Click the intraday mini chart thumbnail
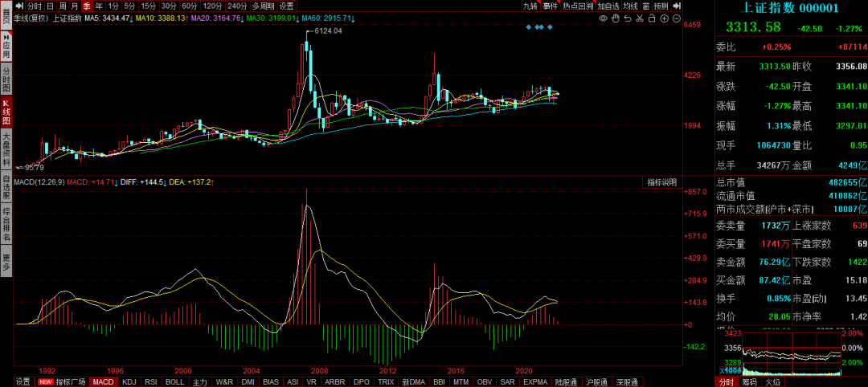The image size is (868, 387). (x=792, y=369)
